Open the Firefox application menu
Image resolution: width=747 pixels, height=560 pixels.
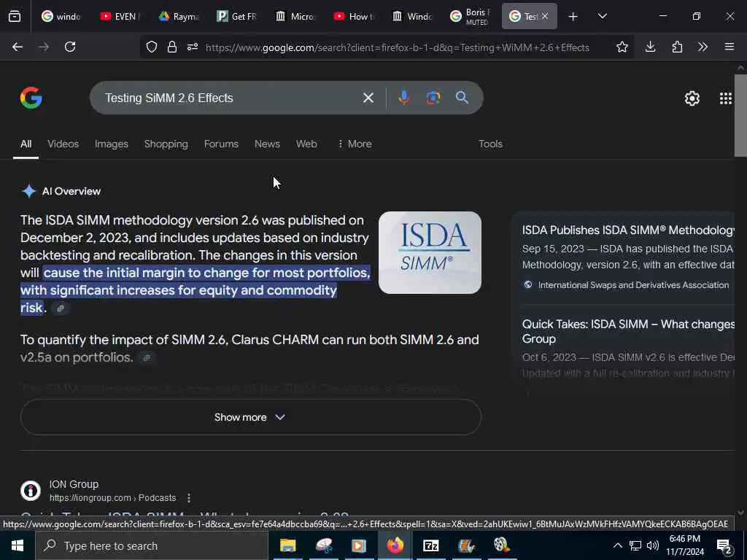click(x=729, y=47)
